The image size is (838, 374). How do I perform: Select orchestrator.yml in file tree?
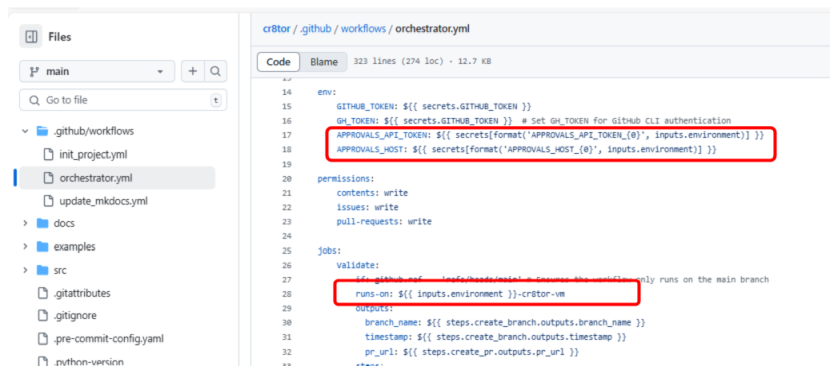point(118,178)
